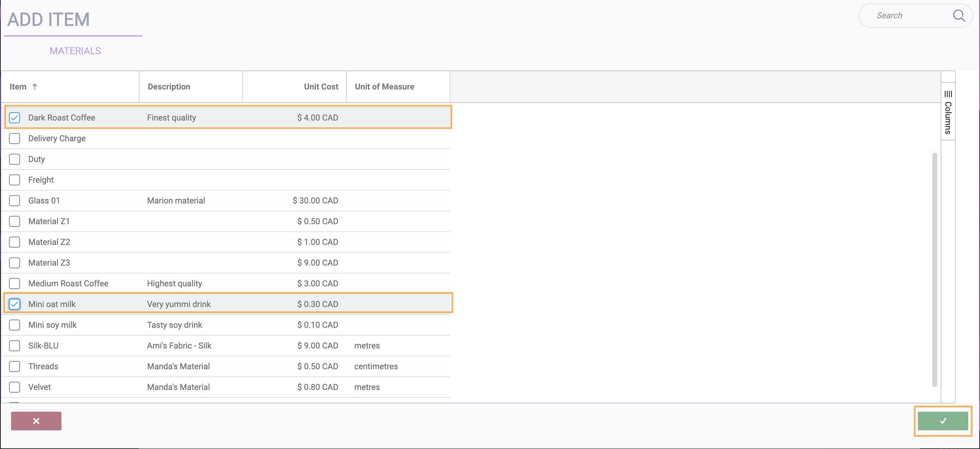Uncheck the Dark Roast Coffee checkbox
The image size is (980, 449).
[15, 117]
